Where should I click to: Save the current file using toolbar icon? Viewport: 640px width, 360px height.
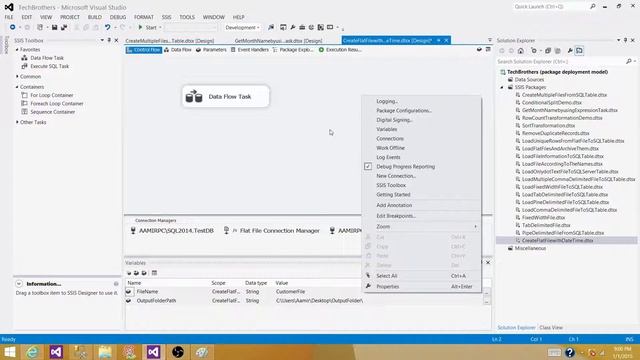pyautogui.click(x=54, y=27)
